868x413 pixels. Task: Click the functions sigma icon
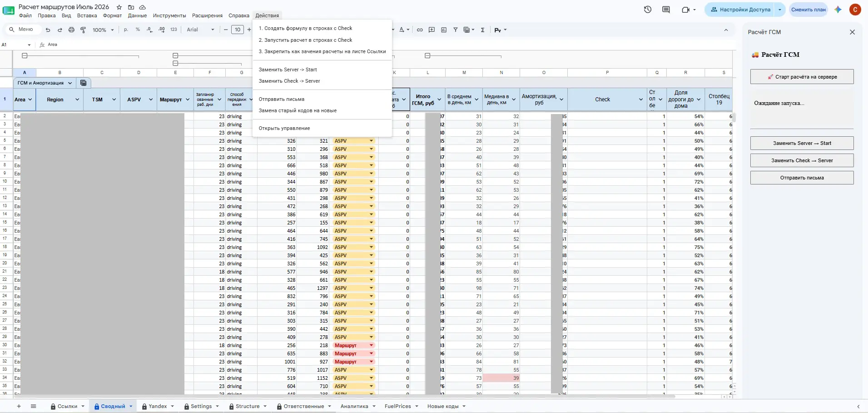tap(482, 30)
